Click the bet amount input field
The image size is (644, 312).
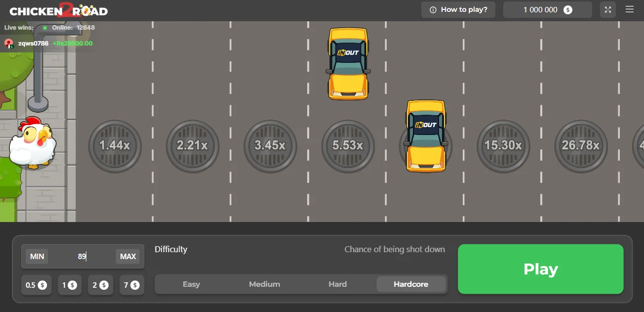point(82,256)
